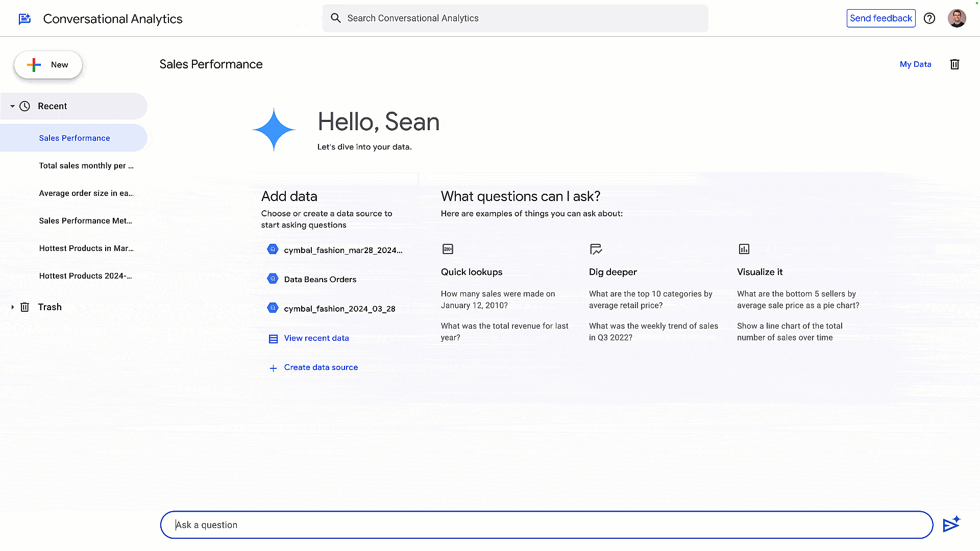Click user profile avatar icon
980x551 pixels.
957,18
